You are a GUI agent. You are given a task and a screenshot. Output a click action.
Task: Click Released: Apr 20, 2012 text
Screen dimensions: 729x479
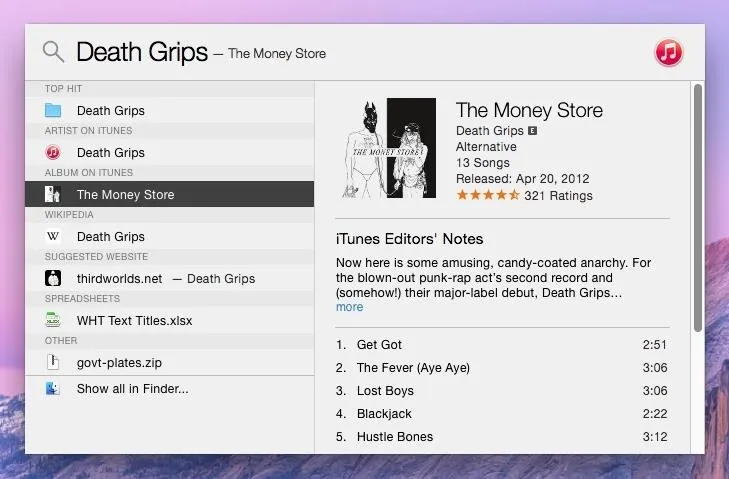522,179
